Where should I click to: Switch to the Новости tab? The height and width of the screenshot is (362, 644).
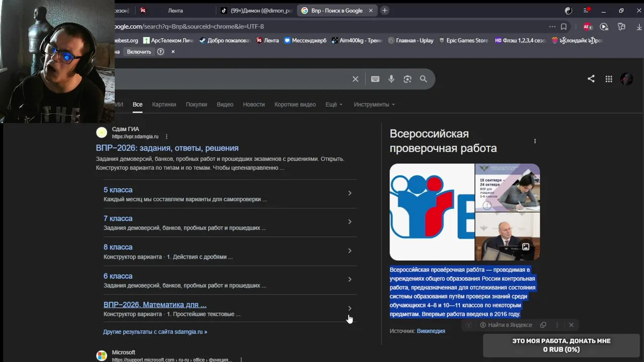pyautogui.click(x=254, y=105)
